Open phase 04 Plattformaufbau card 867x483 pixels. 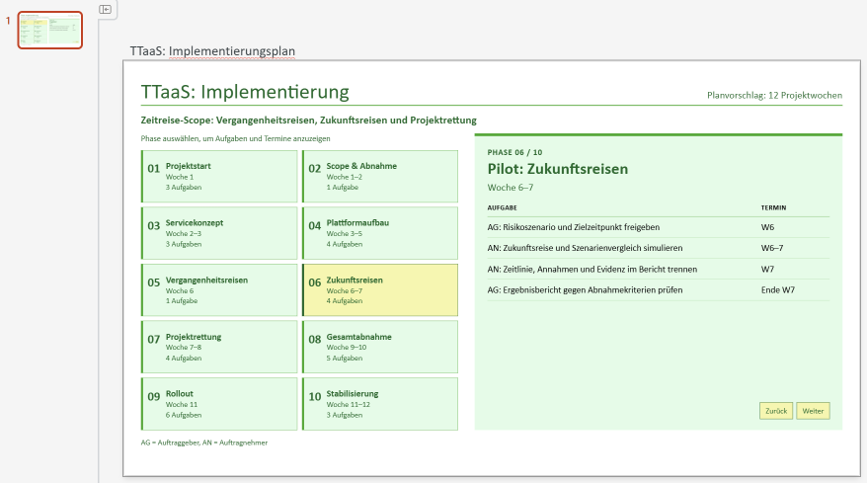click(380, 233)
